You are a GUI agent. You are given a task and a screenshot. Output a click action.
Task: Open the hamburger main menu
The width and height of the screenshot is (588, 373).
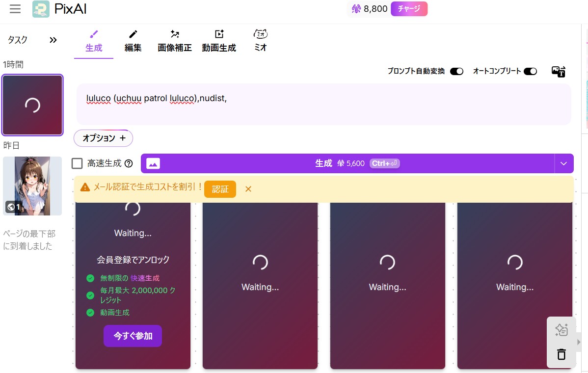(x=15, y=9)
